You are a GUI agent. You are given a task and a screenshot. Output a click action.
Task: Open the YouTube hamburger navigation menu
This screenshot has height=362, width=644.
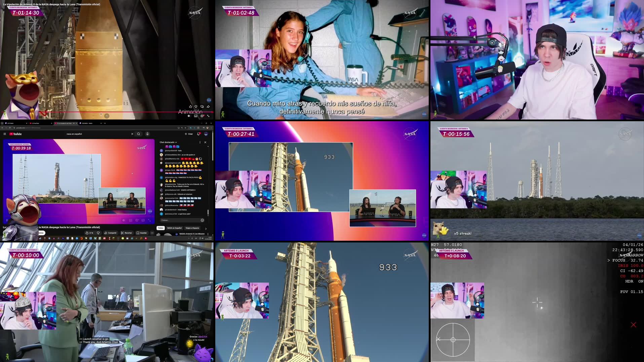(x=4, y=134)
